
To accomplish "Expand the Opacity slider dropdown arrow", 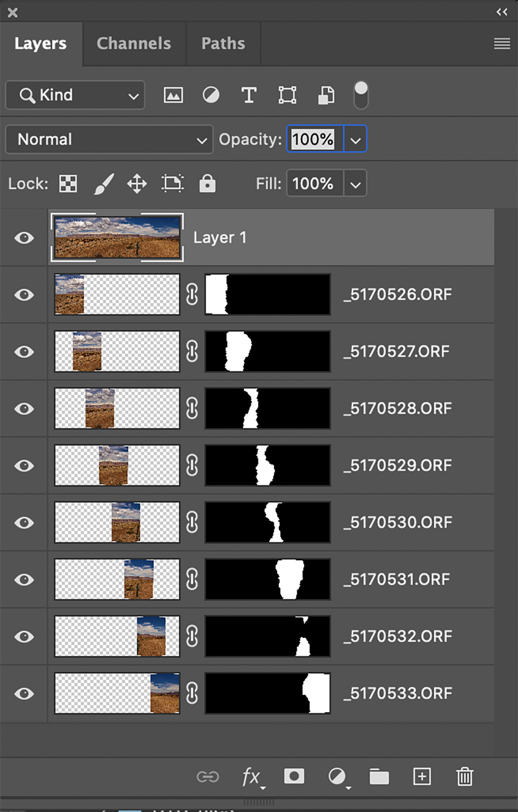I will (x=355, y=140).
